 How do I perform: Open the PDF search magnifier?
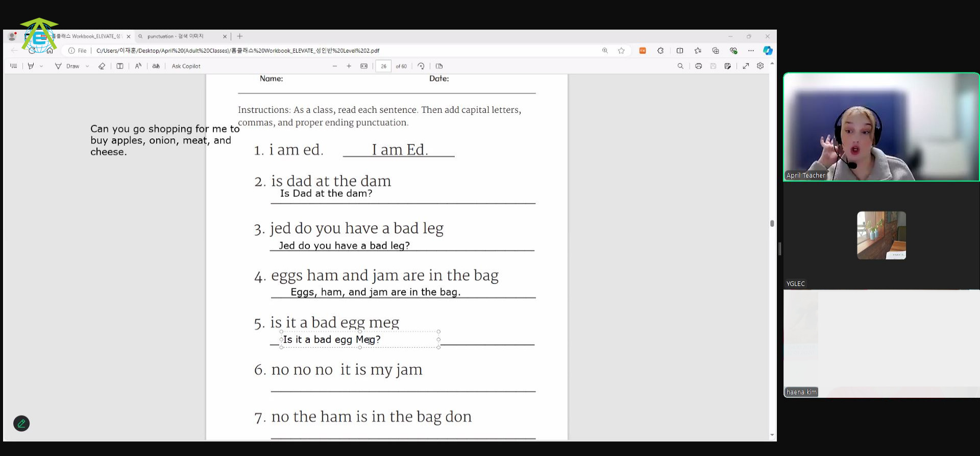680,66
